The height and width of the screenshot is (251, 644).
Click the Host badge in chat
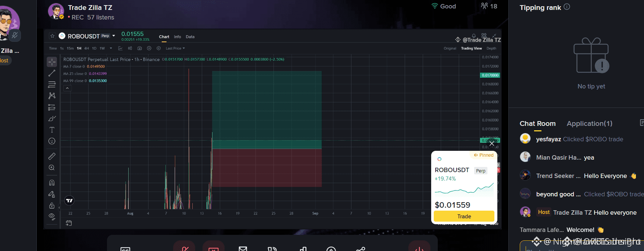pyautogui.click(x=544, y=212)
